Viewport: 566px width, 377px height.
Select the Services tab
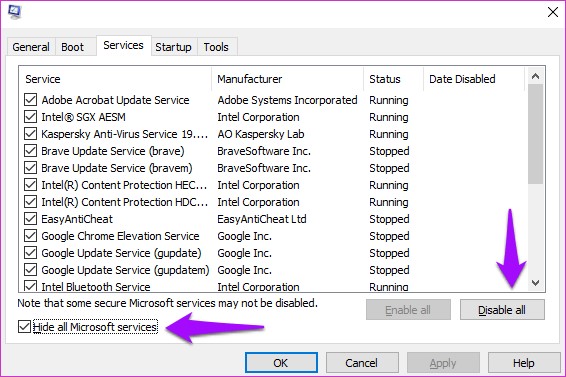pos(123,46)
